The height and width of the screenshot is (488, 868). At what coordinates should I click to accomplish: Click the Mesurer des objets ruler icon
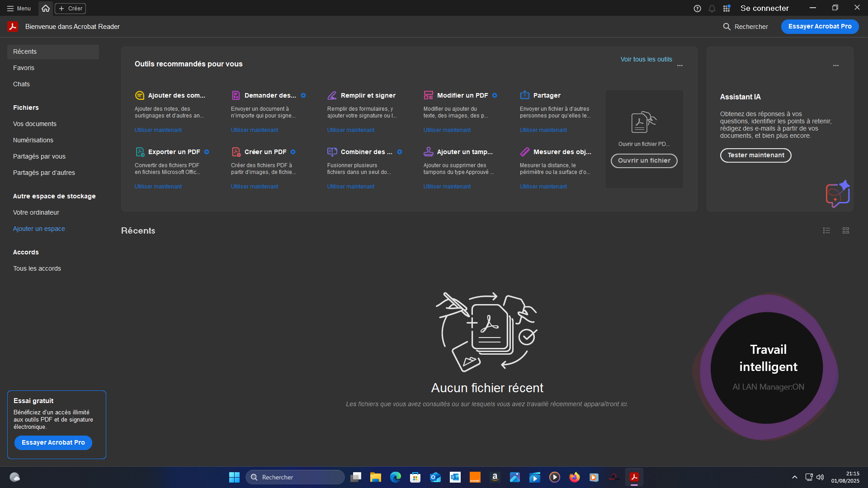(525, 152)
